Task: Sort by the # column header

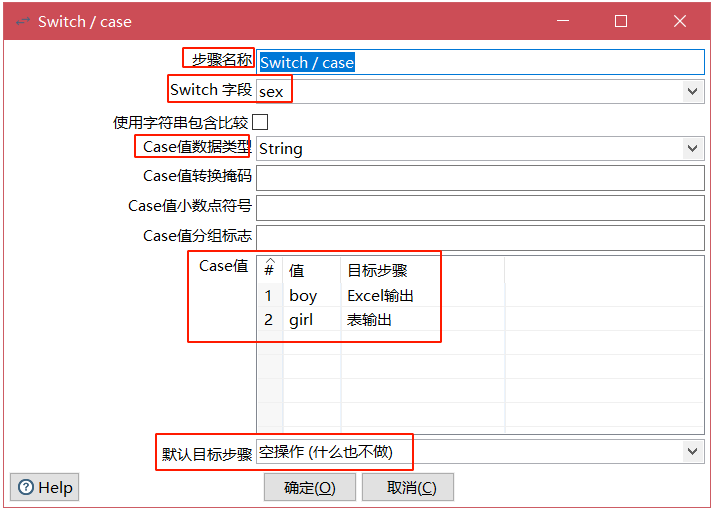Action: 269,271
